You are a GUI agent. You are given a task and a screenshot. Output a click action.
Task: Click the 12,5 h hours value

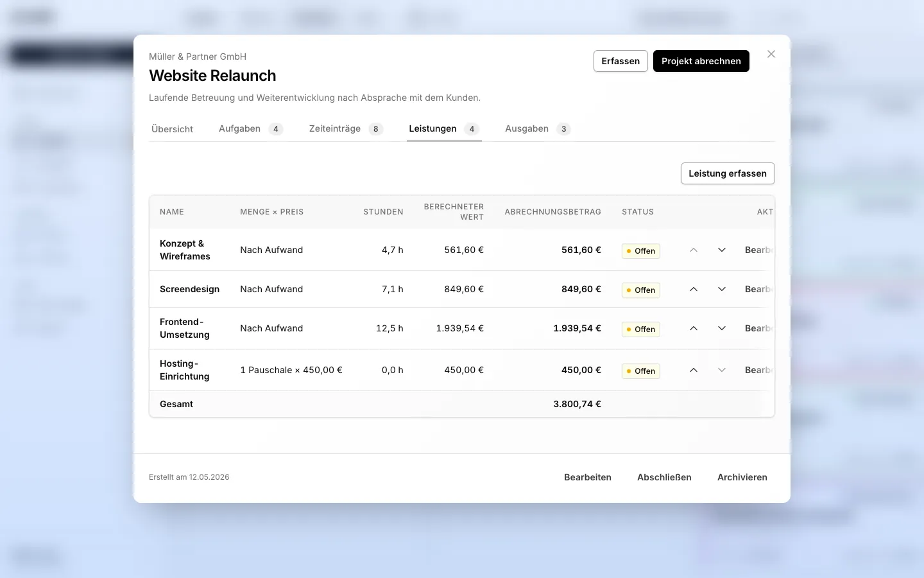coord(389,328)
